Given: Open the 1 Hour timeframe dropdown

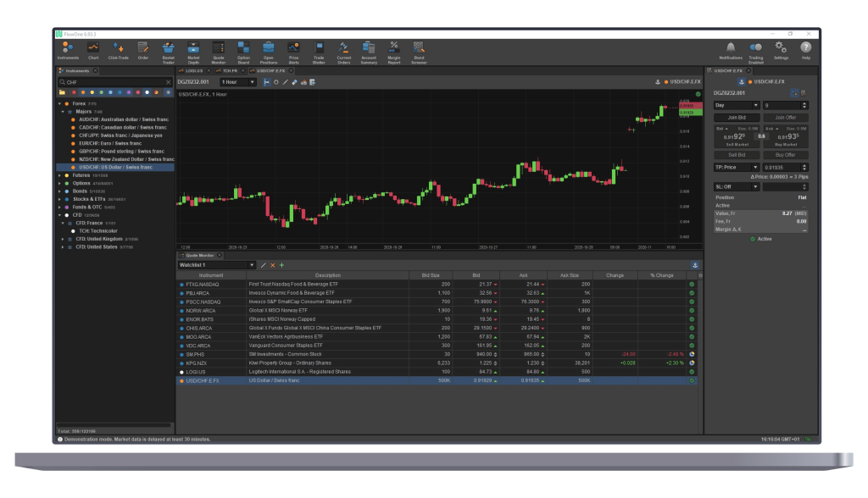Looking at the screenshot, I should [x=238, y=82].
